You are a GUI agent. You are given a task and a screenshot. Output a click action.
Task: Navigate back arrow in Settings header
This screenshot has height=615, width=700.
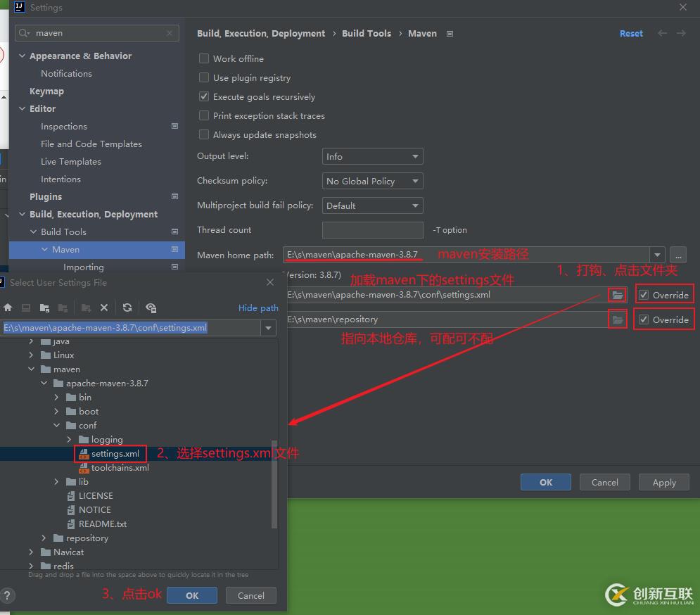pos(663,34)
